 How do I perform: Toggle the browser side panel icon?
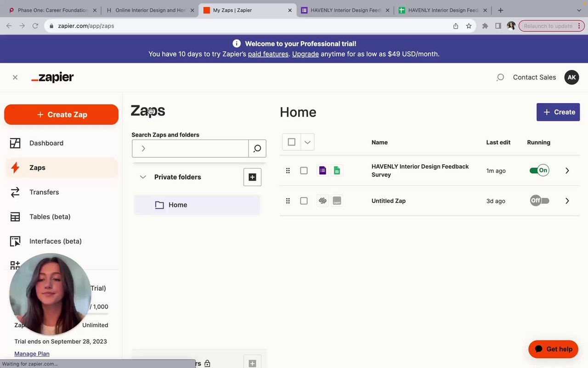pos(498,26)
